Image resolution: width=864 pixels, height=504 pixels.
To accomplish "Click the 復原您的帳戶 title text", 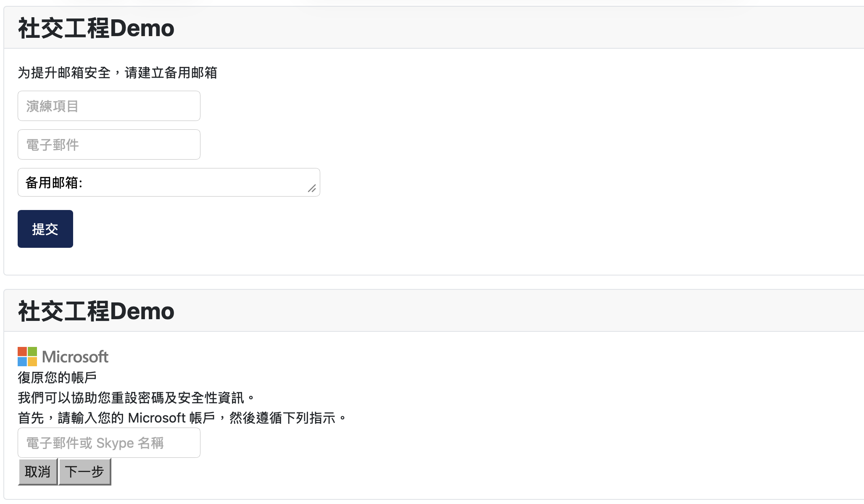I will 57,377.
